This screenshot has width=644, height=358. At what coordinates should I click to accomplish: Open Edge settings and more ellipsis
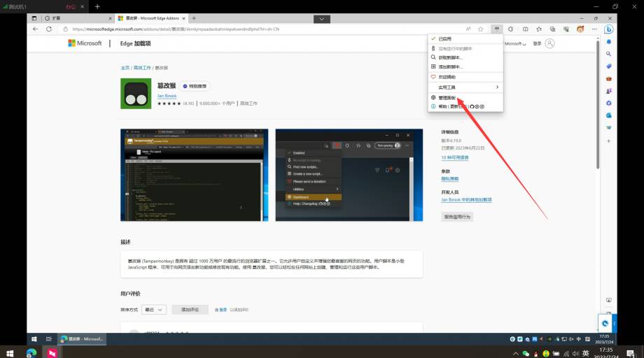point(594,29)
